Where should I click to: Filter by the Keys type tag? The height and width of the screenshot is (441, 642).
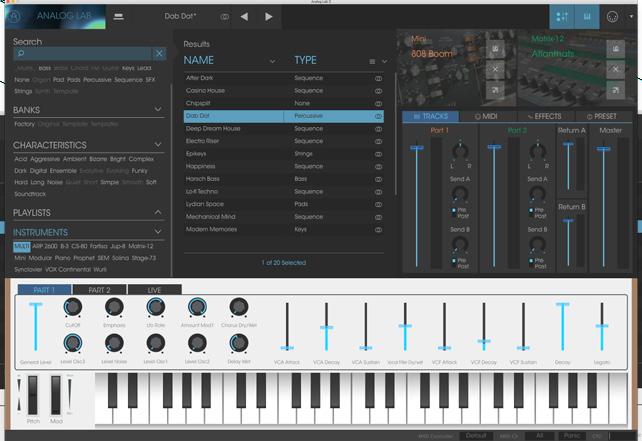[x=128, y=68]
